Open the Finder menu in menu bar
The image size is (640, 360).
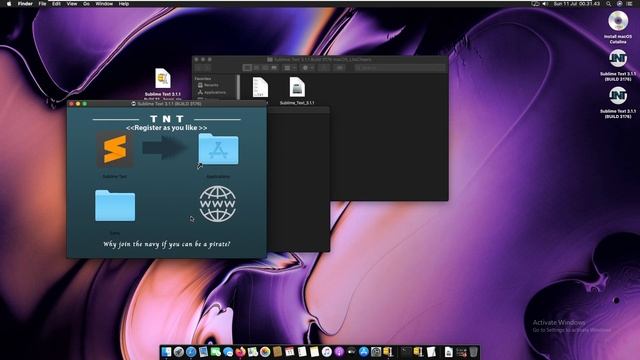25,4
